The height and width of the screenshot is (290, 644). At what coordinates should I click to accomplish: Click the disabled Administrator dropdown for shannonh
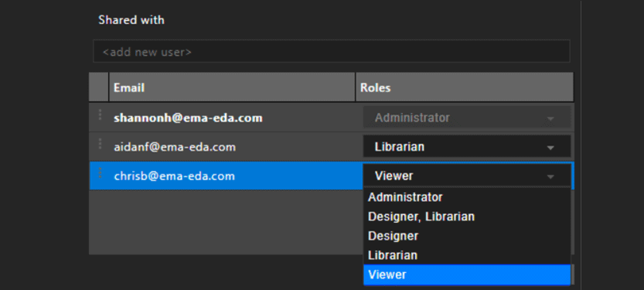point(467,118)
